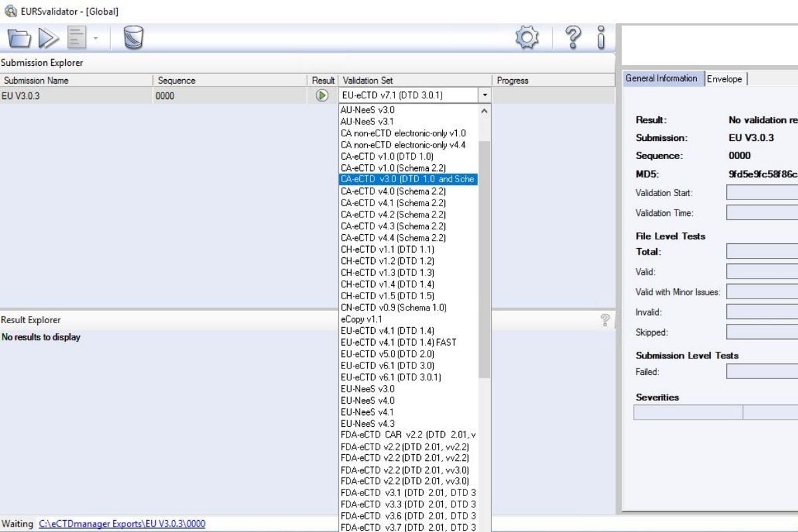Click File Level Tests Total field
Screen dimensions: 798x532
tap(762, 251)
